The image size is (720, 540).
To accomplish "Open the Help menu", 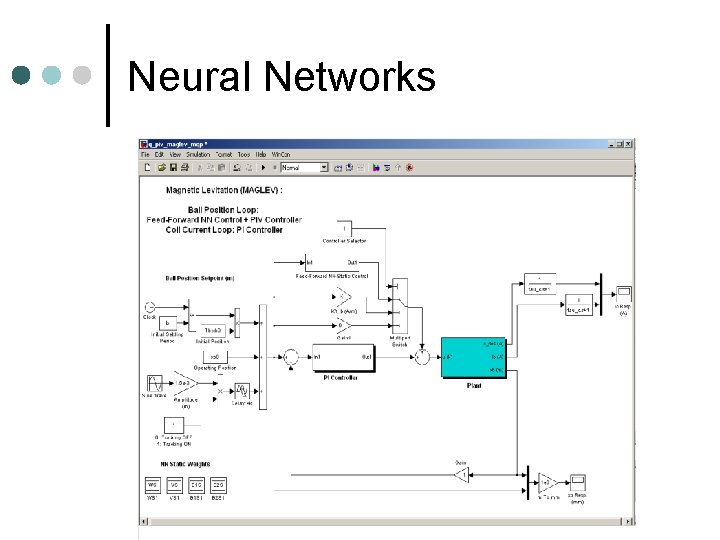I will [261, 155].
